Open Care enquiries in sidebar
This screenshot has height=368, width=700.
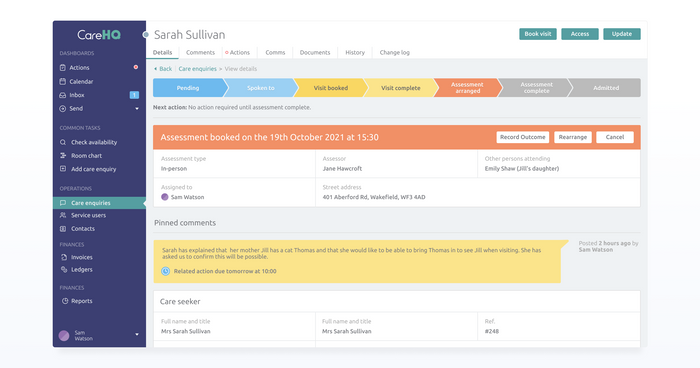[99, 203]
